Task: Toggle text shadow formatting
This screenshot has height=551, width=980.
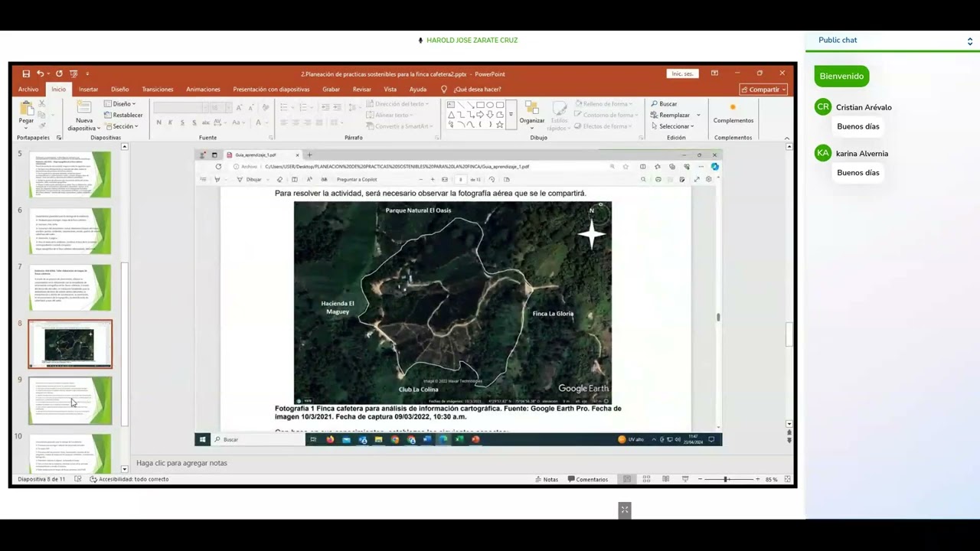Action: (x=194, y=122)
